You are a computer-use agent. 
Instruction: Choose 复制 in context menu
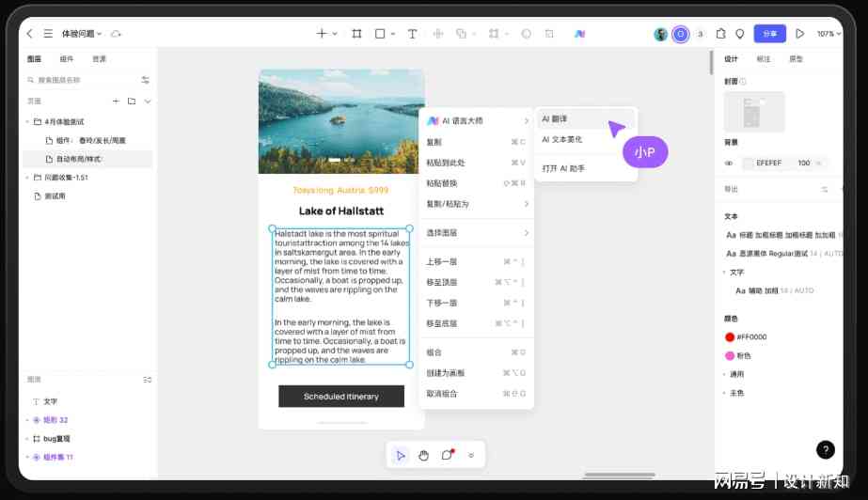(477, 142)
